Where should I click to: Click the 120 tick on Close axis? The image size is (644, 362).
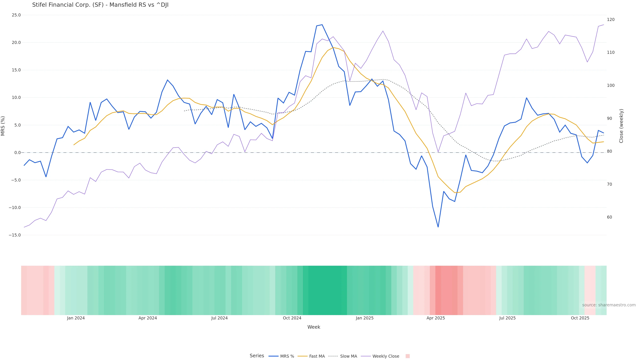pyautogui.click(x=611, y=19)
